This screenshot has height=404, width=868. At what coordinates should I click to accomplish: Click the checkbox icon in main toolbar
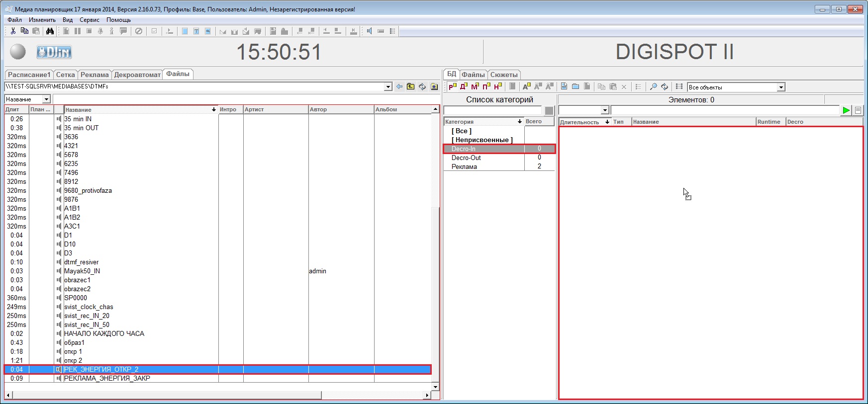(154, 31)
